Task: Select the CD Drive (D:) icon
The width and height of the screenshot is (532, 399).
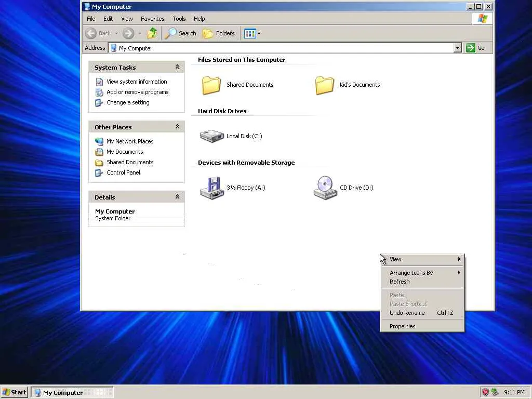Action: coord(325,188)
